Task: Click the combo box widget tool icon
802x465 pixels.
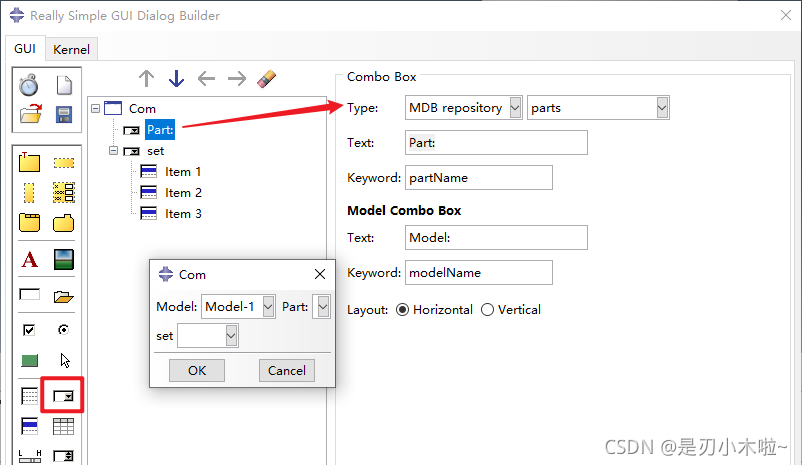Action: tap(63, 396)
